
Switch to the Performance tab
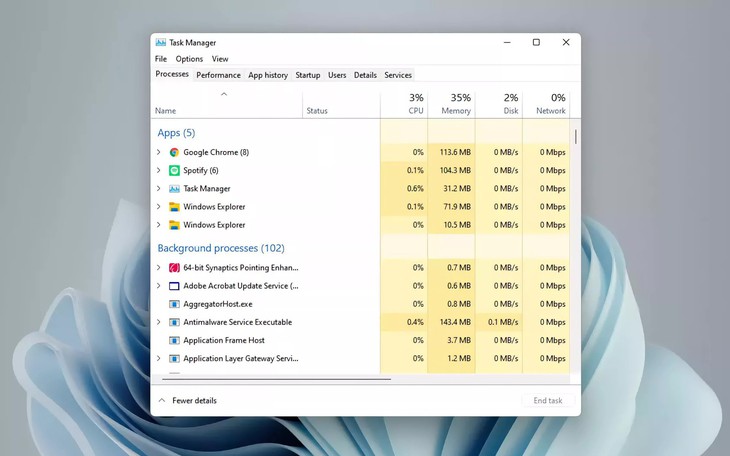coord(218,75)
